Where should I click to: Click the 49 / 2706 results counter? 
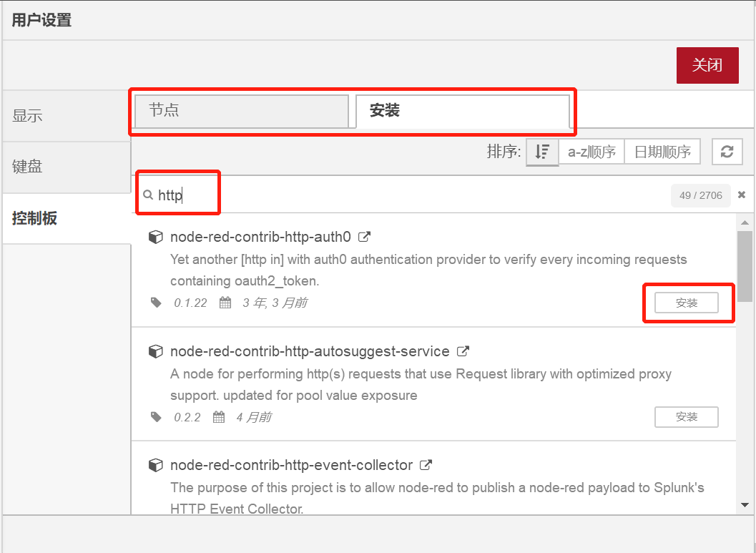click(x=700, y=195)
